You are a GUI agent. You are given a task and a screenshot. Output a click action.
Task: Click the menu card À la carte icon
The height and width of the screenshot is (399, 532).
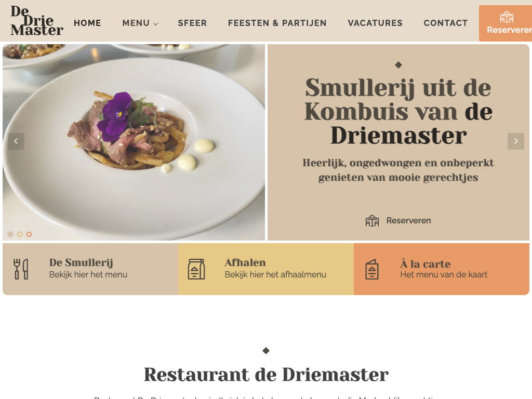372,270
